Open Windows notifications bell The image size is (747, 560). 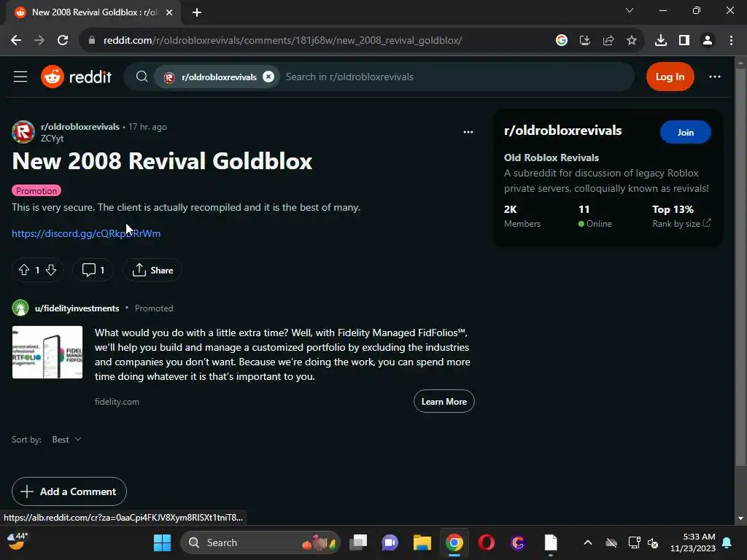(x=727, y=542)
